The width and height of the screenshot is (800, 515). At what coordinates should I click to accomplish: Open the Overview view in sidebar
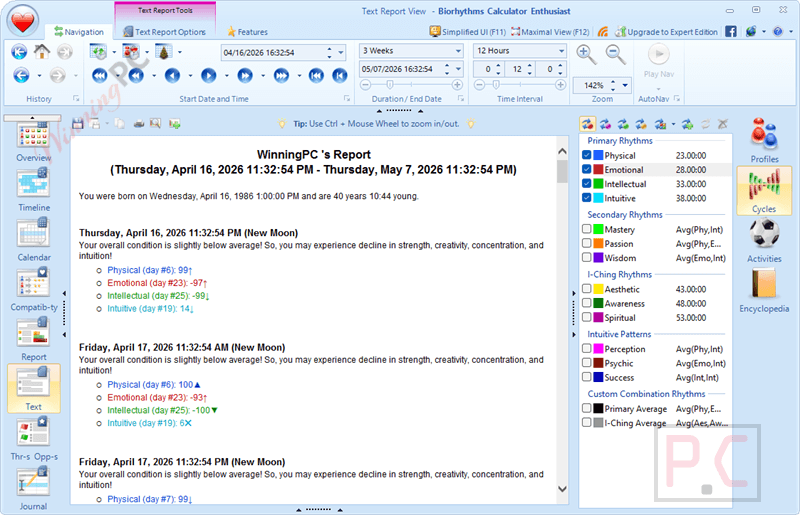34,142
